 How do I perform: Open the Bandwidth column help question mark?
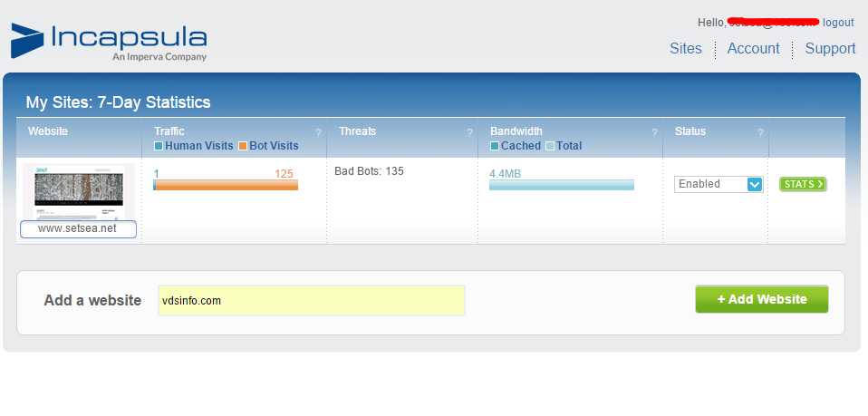coord(654,133)
